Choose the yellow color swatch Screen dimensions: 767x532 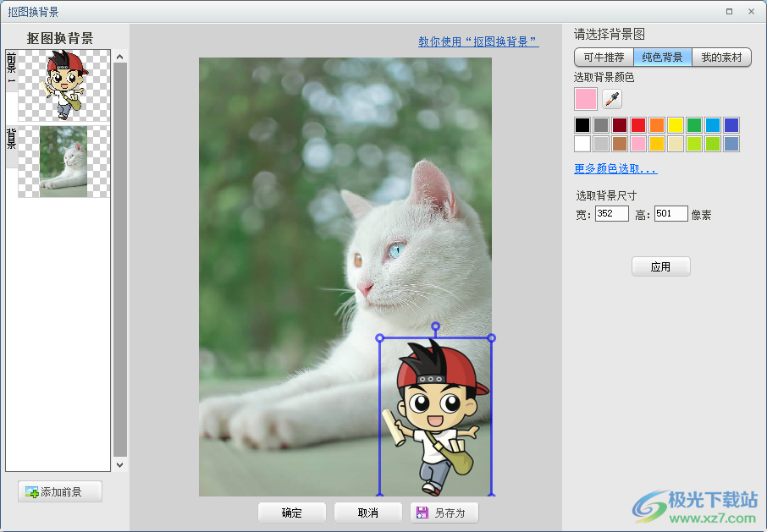point(676,125)
